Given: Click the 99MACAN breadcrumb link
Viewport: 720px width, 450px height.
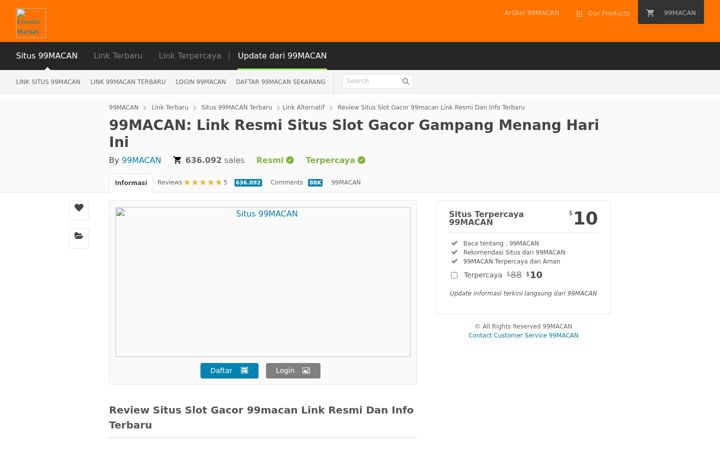Looking at the screenshot, I should point(124,107).
